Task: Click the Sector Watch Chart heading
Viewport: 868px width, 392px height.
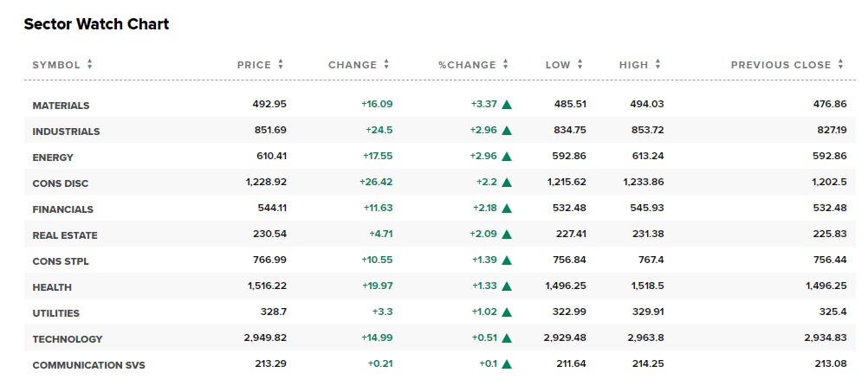Action: tap(96, 24)
